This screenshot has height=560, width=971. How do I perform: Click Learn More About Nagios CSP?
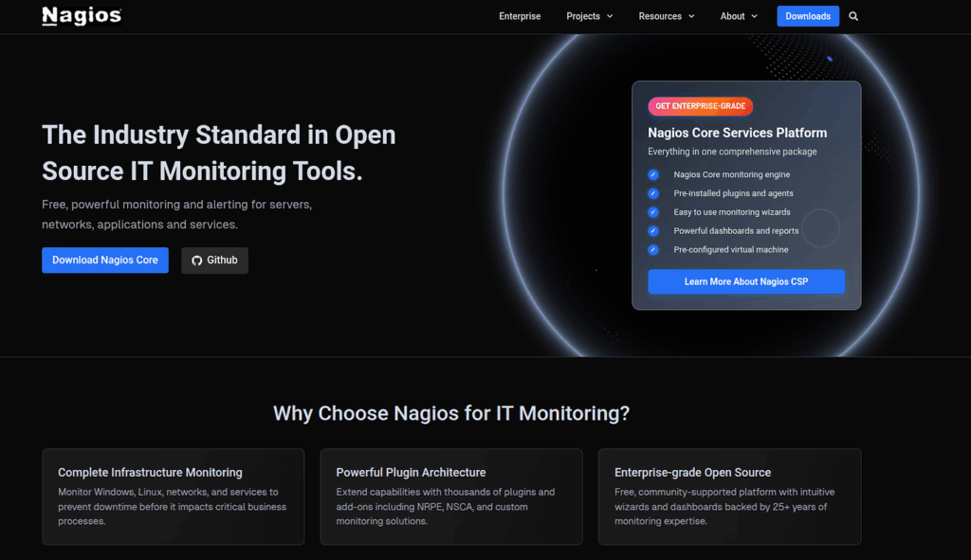pyautogui.click(x=746, y=280)
